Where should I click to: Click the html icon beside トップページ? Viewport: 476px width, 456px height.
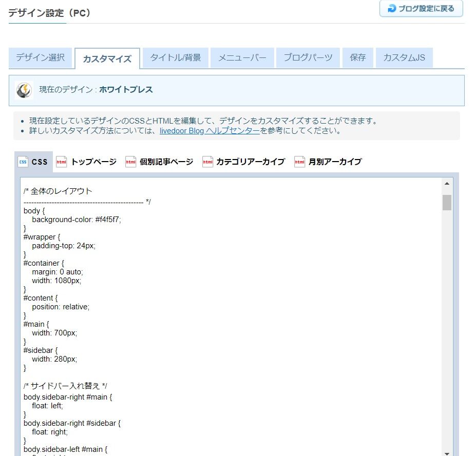tap(62, 162)
